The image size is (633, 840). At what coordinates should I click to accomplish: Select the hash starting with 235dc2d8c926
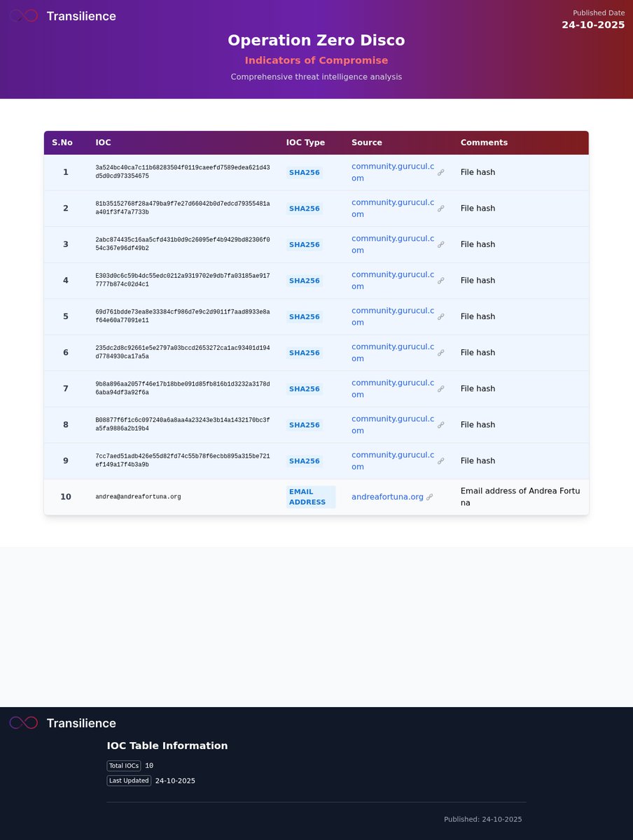(x=183, y=353)
